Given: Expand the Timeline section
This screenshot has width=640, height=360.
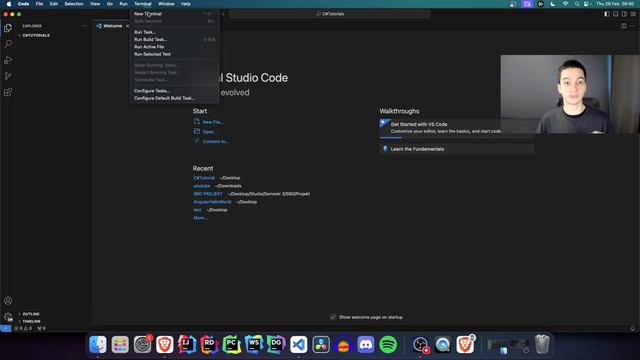Looking at the screenshot, I should (x=31, y=321).
